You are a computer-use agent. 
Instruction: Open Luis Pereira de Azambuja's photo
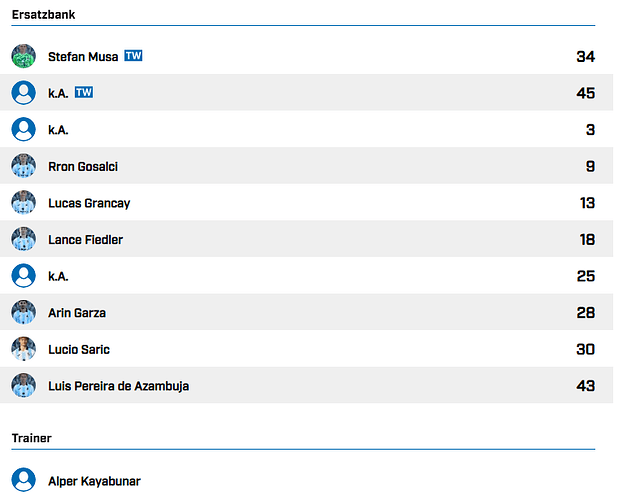[x=23, y=385]
